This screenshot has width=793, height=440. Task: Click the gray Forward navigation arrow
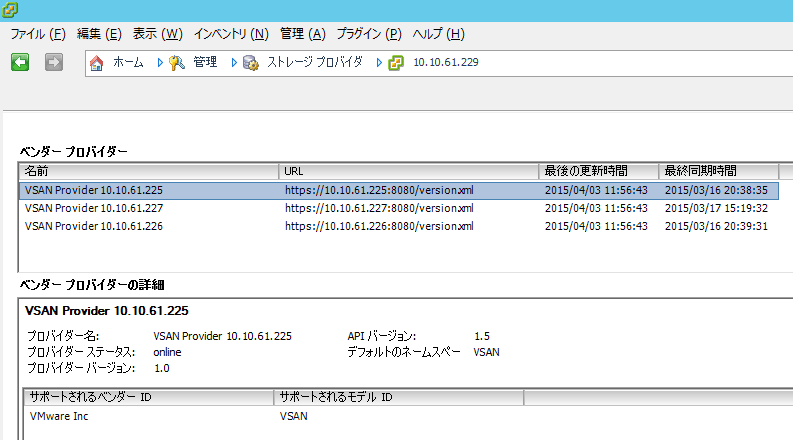[54, 62]
